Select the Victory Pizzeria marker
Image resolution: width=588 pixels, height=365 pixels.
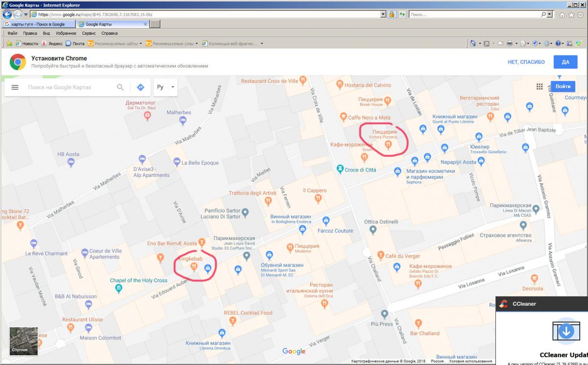point(388,144)
